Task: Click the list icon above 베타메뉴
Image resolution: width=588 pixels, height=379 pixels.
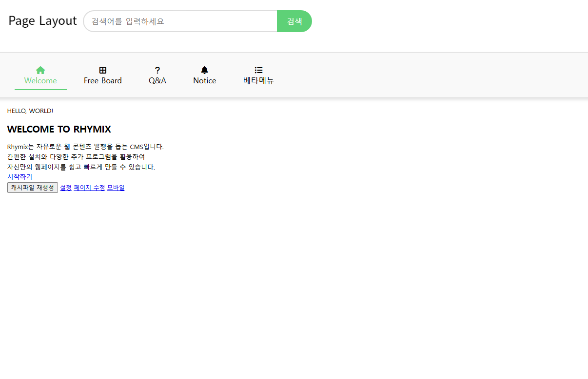Action: click(259, 70)
